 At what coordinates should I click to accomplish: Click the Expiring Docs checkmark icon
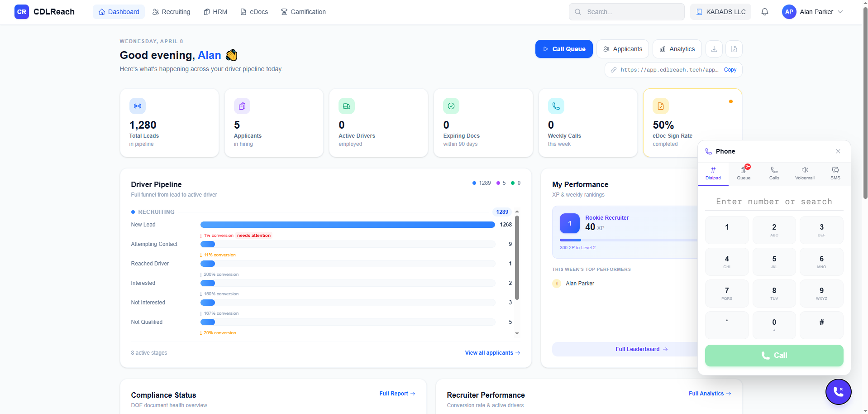point(451,106)
